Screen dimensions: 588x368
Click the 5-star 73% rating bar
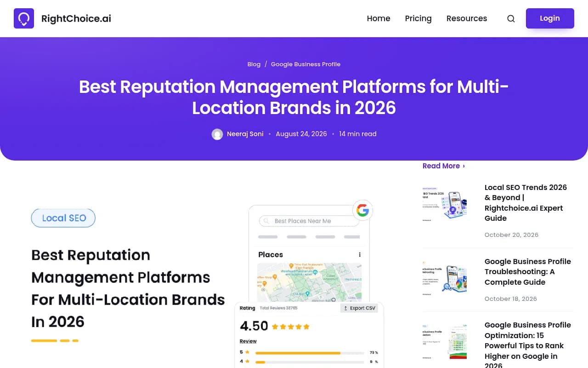pyautogui.click(x=310, y=353)
